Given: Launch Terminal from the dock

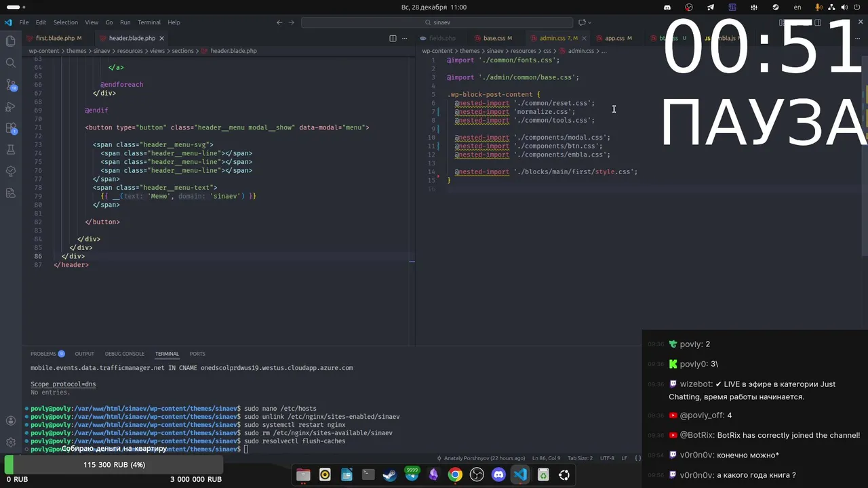Looking at the screenshot, I should (368, 475).
